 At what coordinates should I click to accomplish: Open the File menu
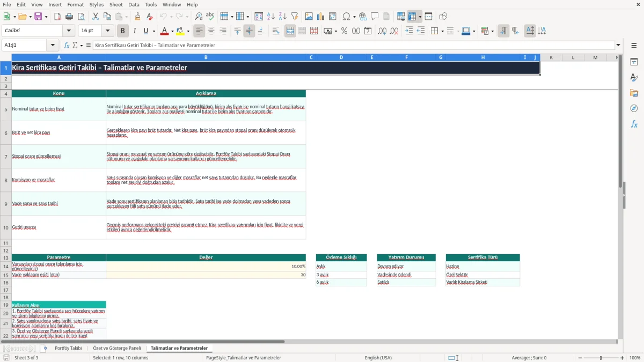[7, 4]
